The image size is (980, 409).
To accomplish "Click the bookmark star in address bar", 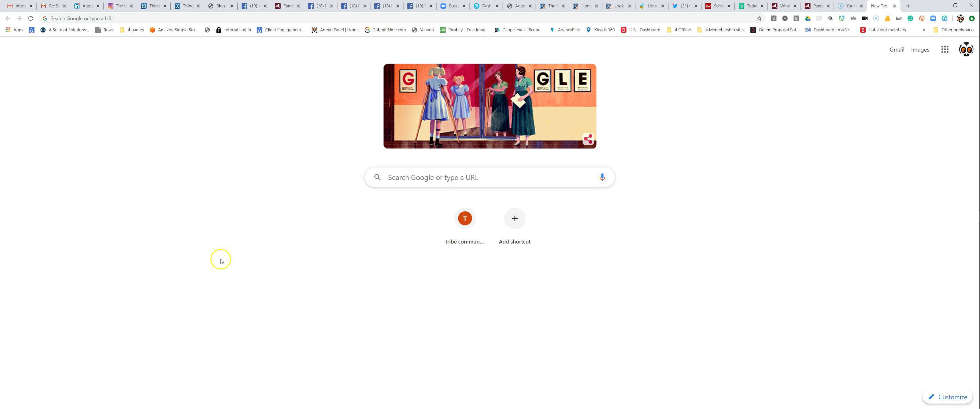I will tap(759, 18).
